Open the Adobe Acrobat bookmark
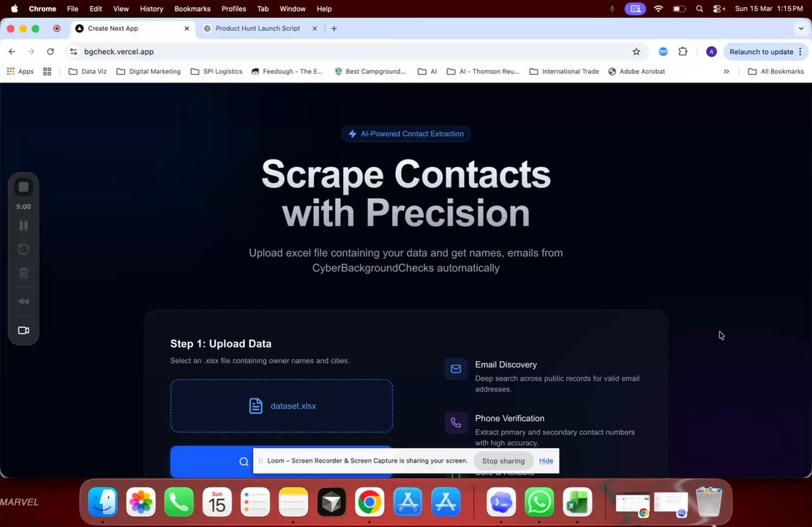The width and height of the screenshot is (812, 527). click(636, 72)
